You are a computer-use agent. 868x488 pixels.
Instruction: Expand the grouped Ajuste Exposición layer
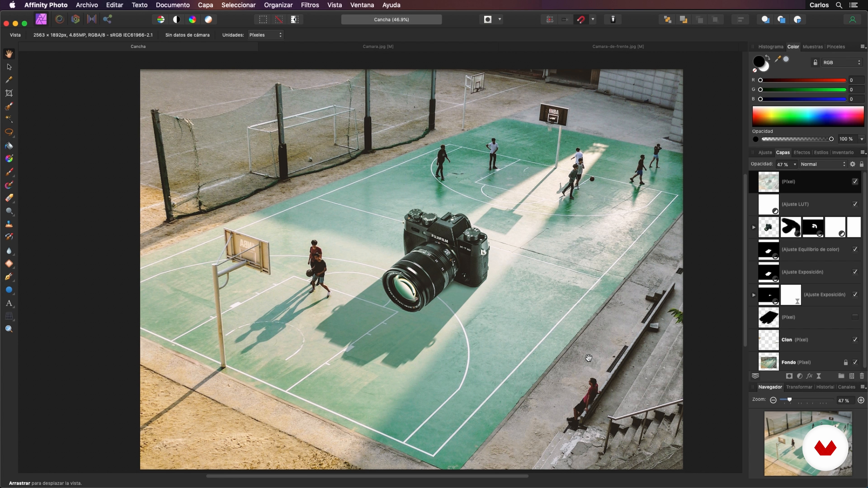point(754,295)
